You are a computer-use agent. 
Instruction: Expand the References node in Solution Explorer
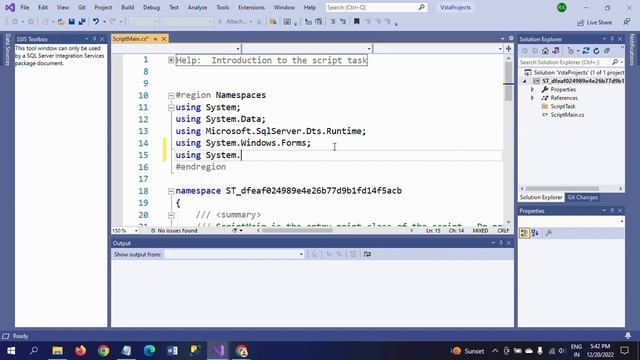pyautogui.click(x=532, y=98)
